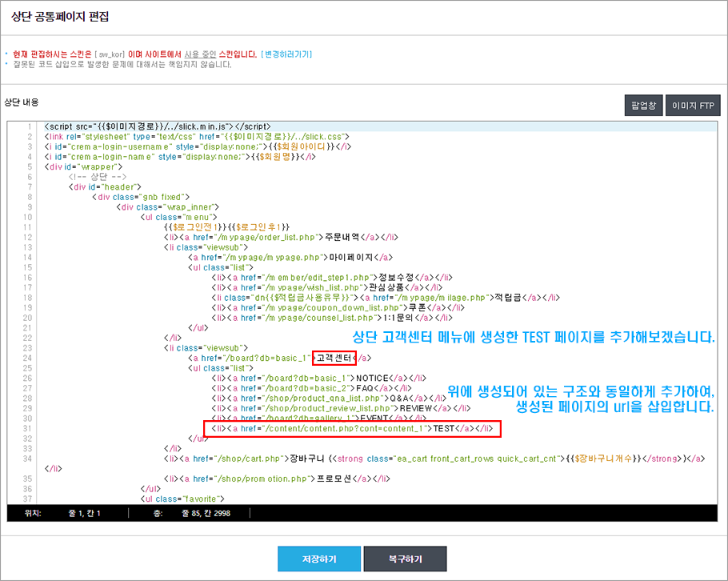This screenshot has width=728, height=581.
Task: Click line 2 slick.css stylesheet link
Action: click(197, 137)
